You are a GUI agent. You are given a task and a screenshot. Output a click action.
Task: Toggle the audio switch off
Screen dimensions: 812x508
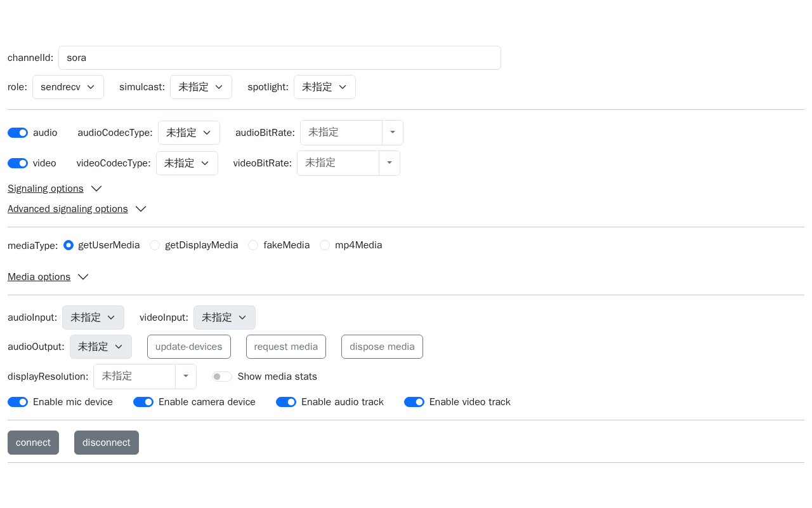pyautogui.click(x=18, y=133)
